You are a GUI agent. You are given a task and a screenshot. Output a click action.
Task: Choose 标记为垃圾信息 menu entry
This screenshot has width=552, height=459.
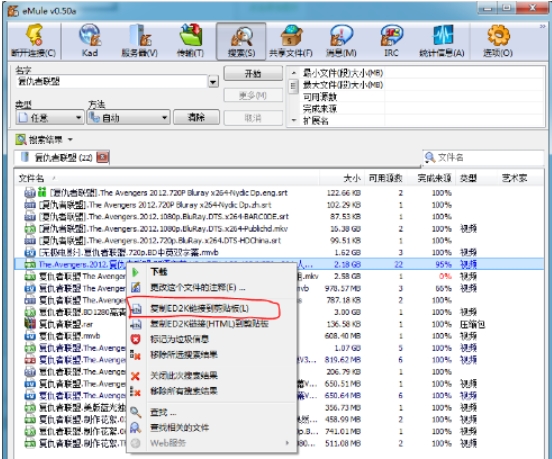211,339
